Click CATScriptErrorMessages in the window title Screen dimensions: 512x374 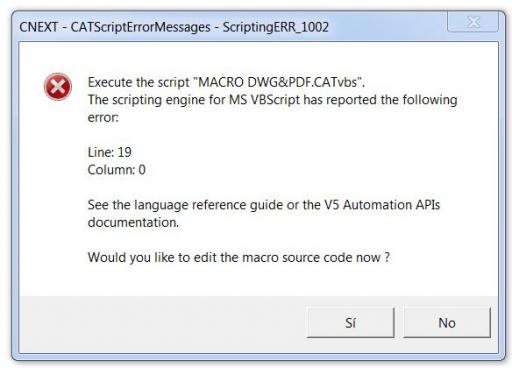point(140,27)
